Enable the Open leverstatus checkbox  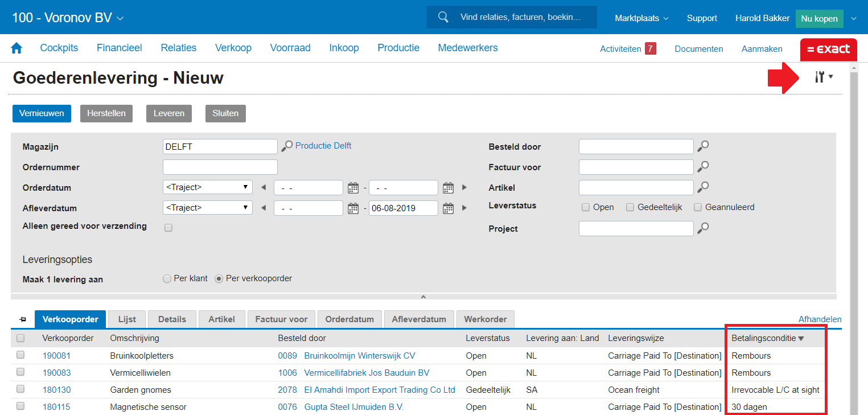(x=585, y=207)
